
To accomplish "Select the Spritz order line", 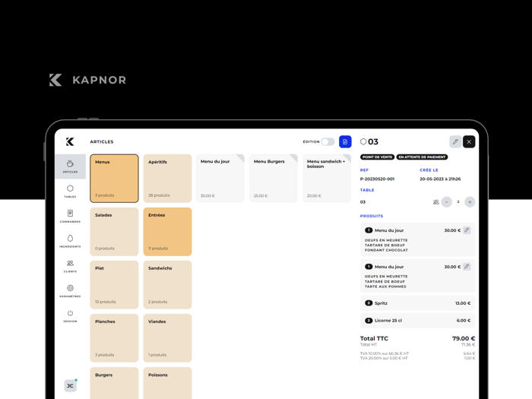I will pos(418,303).
